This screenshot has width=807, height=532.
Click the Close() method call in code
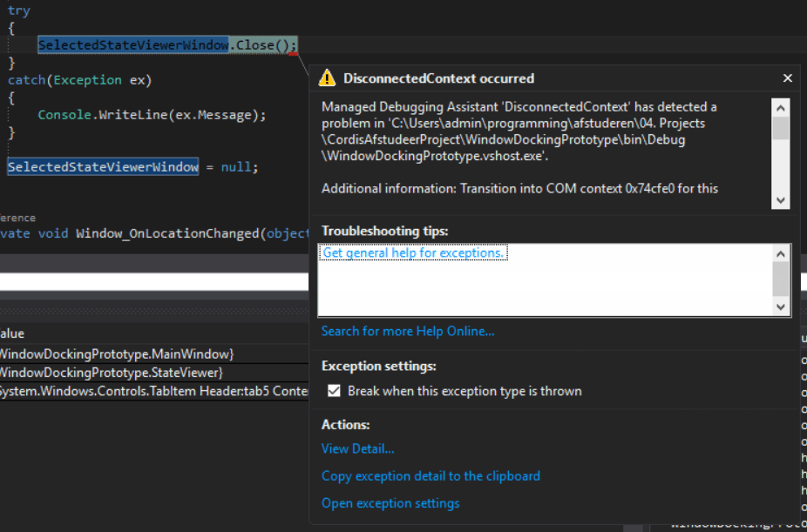pos(262,45)
